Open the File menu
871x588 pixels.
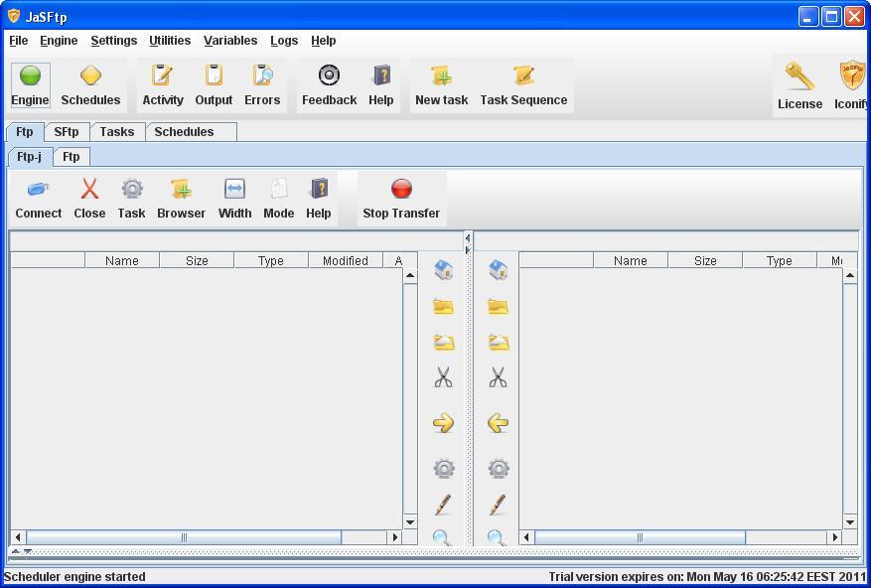tap(18, 41)
